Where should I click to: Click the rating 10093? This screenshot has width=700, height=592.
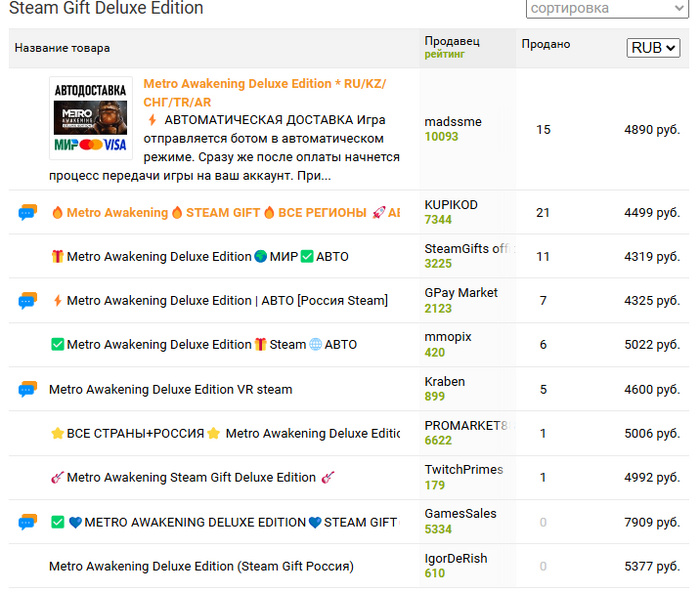tap(441, 137)
